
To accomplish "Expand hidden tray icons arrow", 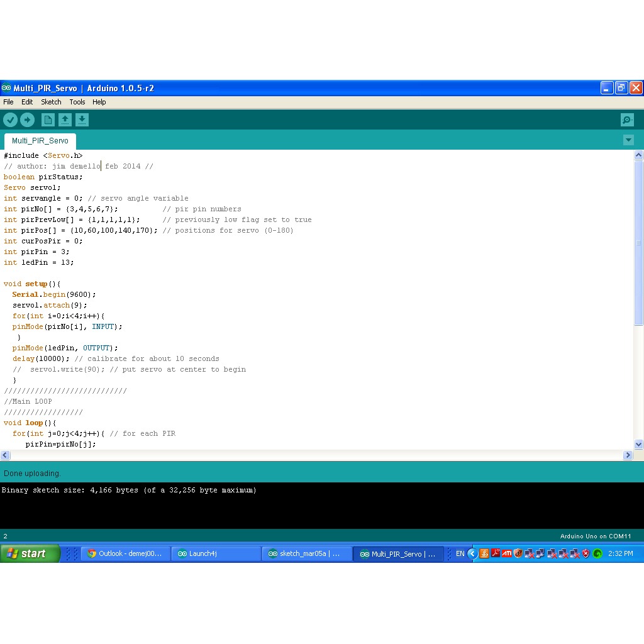I will point(472,553).
